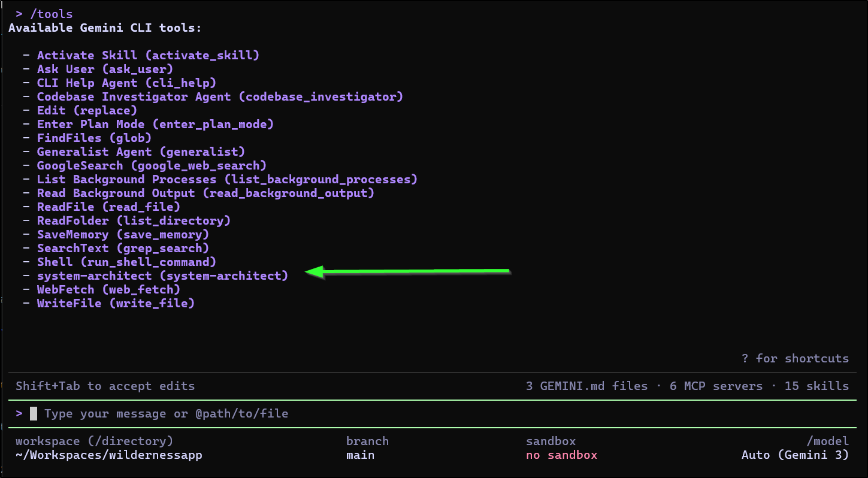868x478 pixels.
Task: Click the 'Shift+Tab to accept edits' label
Action: pyautogui.click(x=105, y=386)
